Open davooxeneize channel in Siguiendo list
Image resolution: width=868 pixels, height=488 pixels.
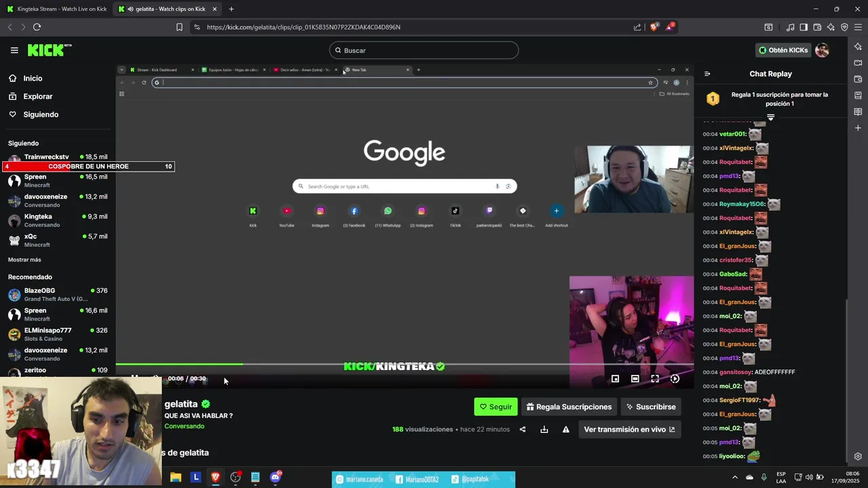coord(58,201)
